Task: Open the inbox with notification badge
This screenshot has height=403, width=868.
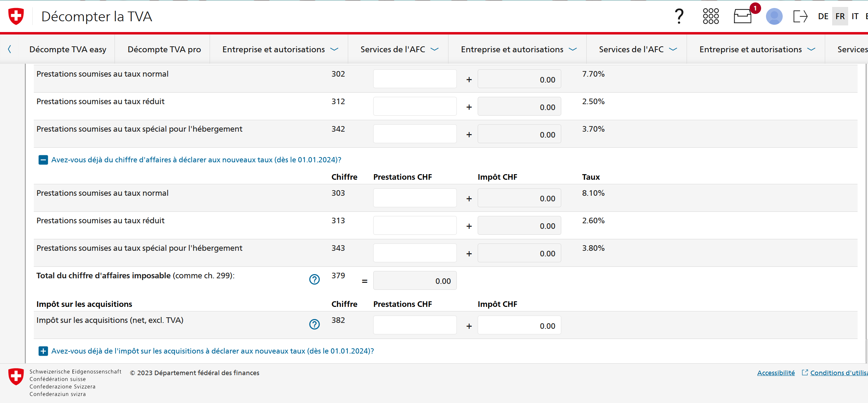Action: click(743, 16)
